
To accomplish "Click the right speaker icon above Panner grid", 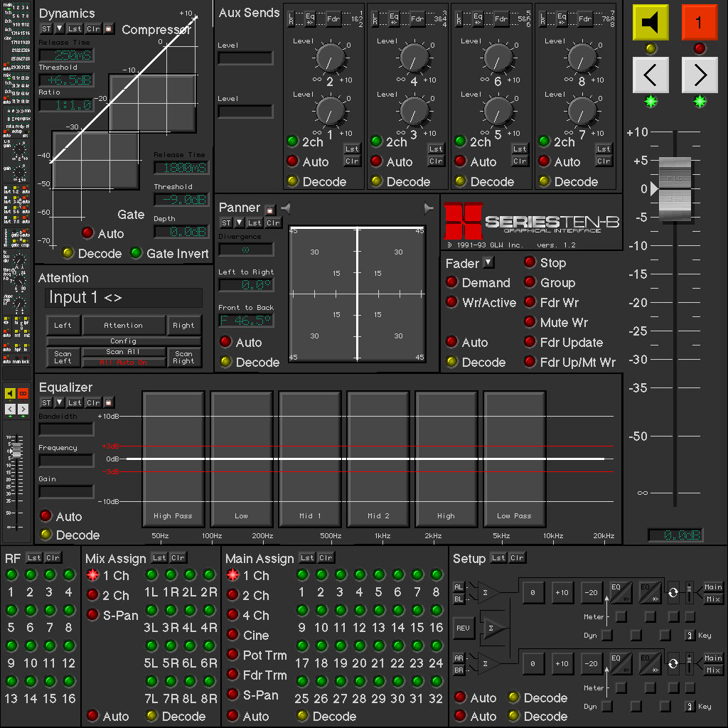I will tap(429, 208).
